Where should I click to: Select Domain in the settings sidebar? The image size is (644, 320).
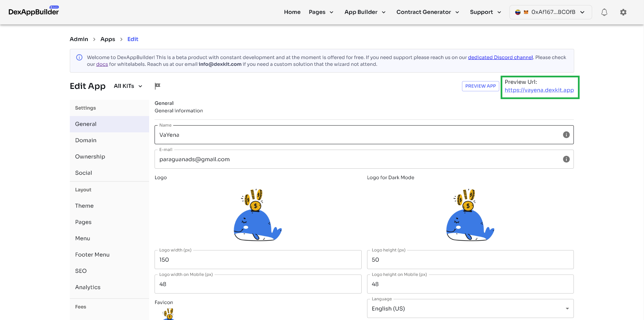click(x=86, y=140)
